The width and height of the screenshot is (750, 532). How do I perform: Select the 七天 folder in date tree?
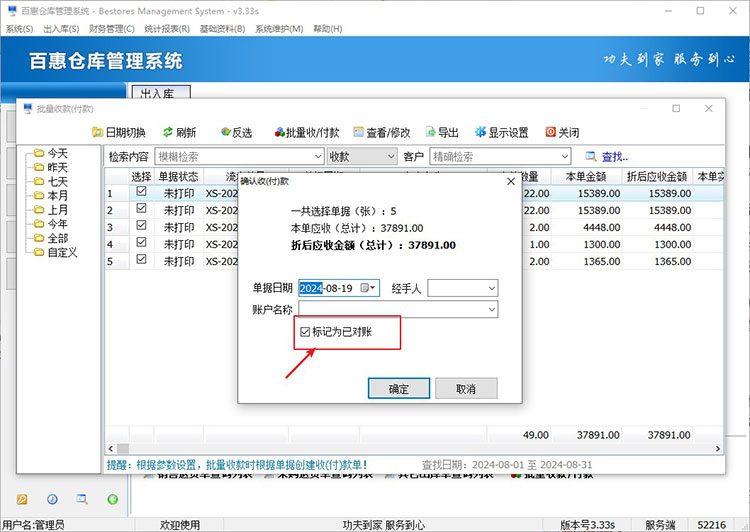[51, 182]
